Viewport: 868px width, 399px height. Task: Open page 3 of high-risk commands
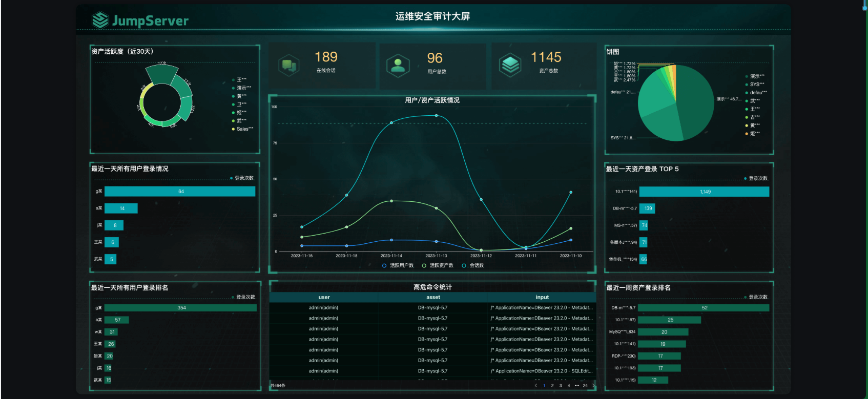561,386
